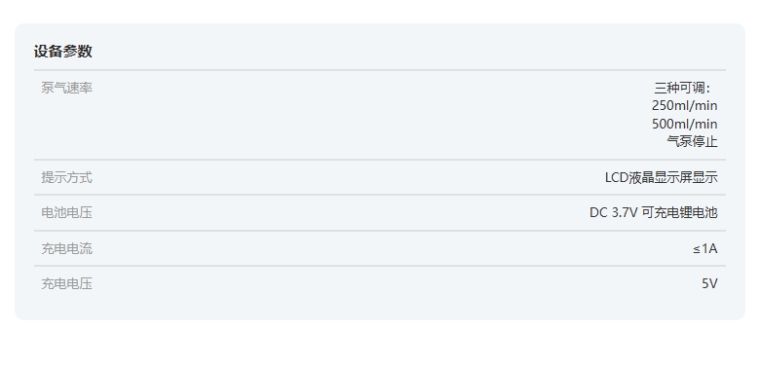Click the 泵气速率 table row
Screen dimensions: 760x367
(x=380, y=115)
